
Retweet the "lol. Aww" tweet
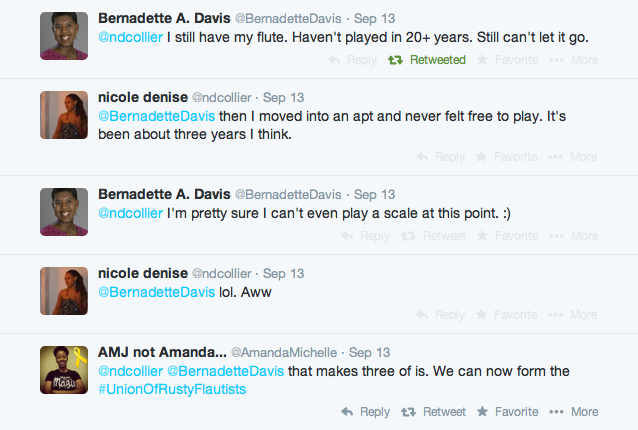[x=433, y=314]
